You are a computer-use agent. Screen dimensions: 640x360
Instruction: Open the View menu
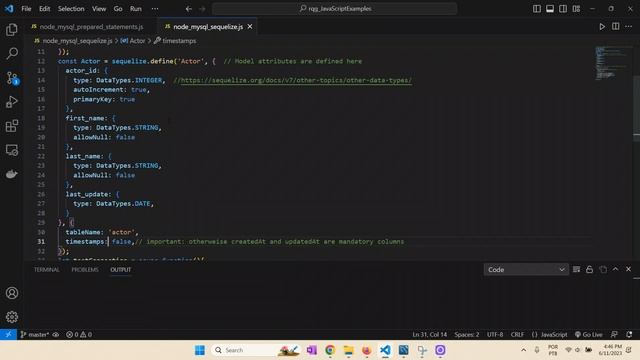pos(99,9)
